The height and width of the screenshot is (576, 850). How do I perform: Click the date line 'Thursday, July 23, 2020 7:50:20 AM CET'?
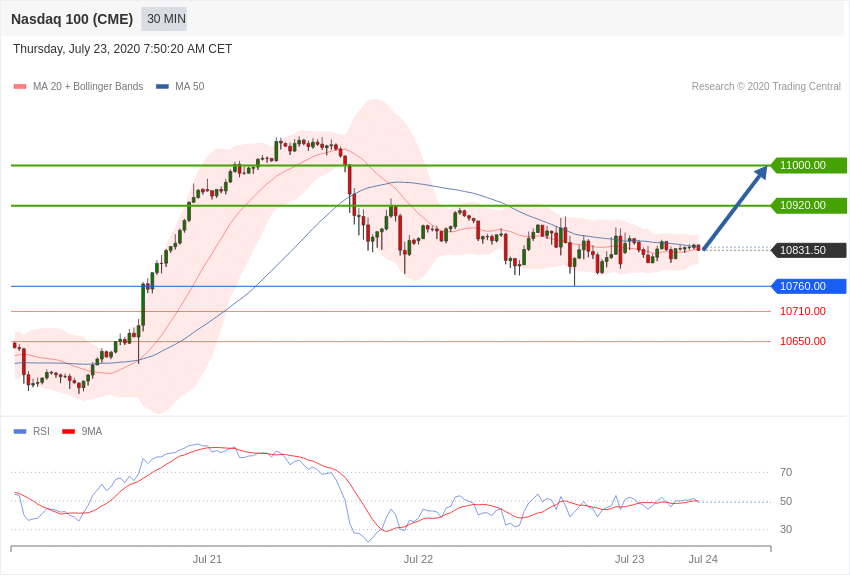[123, 49]
